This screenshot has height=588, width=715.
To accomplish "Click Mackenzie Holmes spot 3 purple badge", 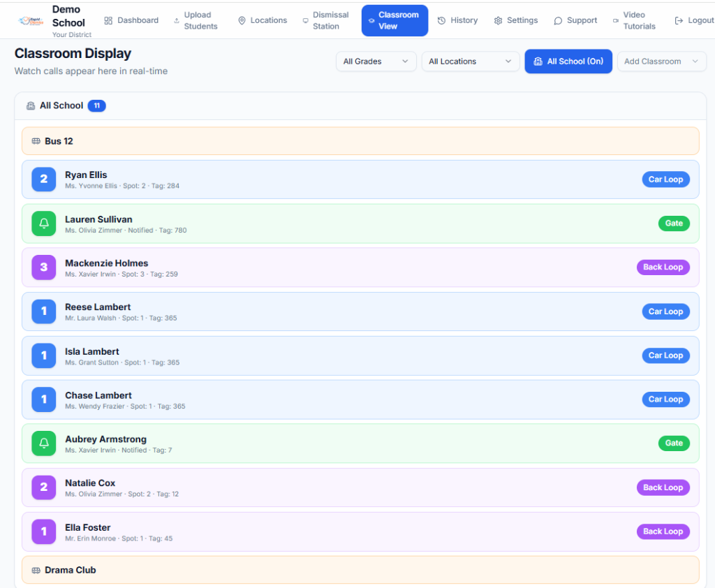I will [44, 267].
